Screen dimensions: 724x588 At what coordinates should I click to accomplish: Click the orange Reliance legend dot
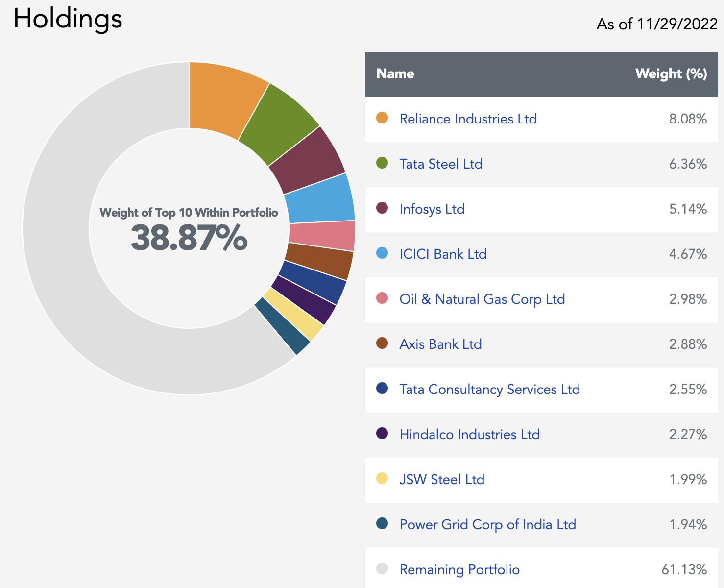pos(382,118)
